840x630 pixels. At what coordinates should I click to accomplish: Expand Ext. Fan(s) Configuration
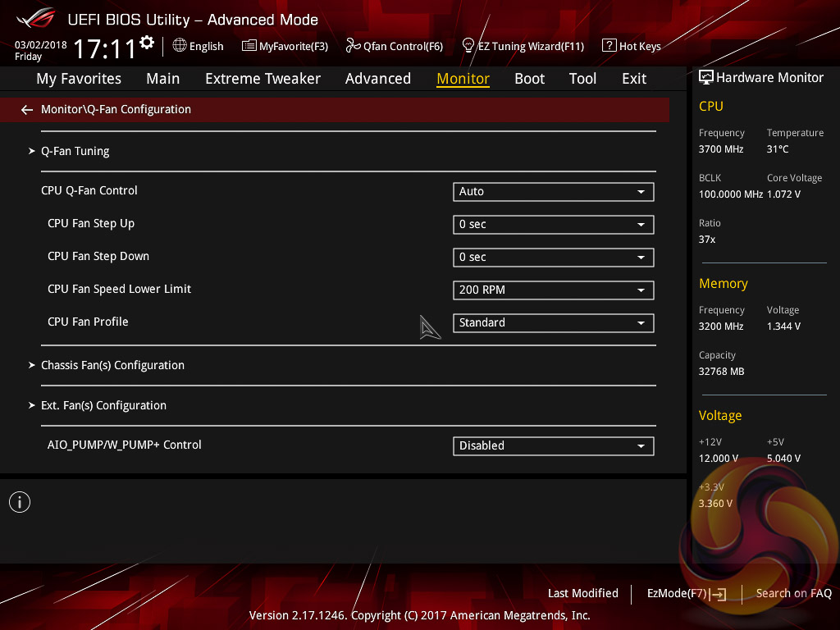[x=103, y=405]
